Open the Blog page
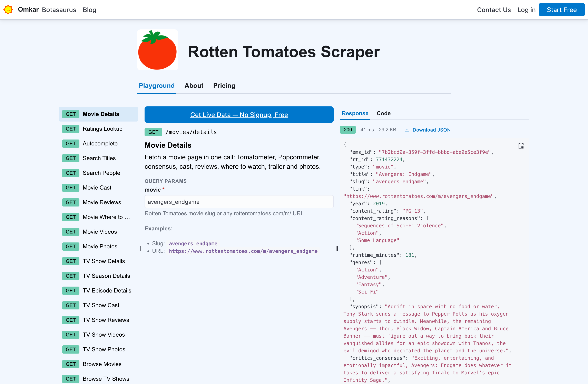 [89, 10]
